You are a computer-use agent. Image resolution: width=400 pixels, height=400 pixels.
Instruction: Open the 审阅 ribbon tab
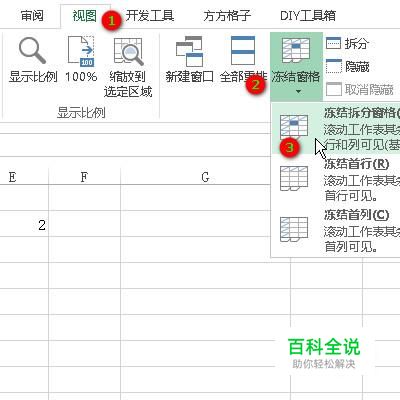tap(32, 16)
